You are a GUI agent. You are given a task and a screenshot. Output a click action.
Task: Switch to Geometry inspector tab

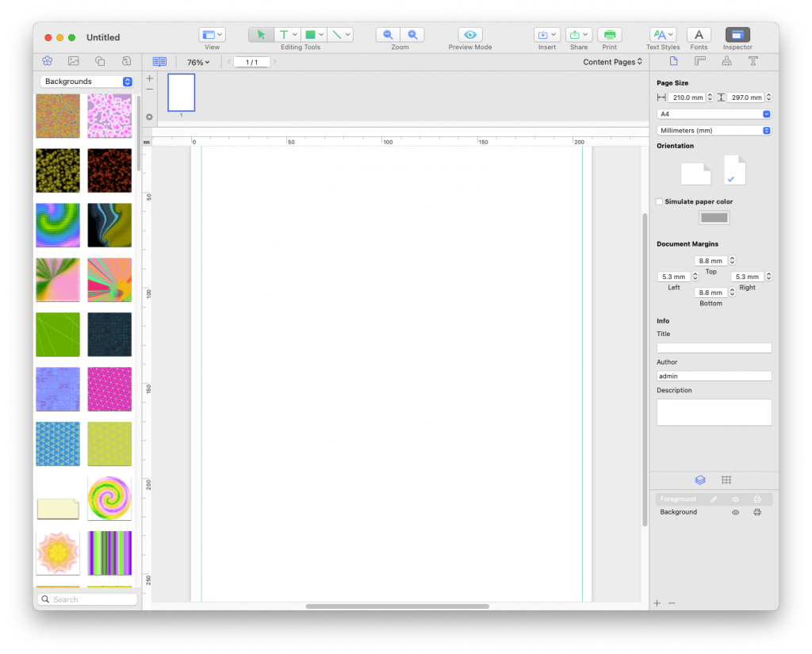click(700, 61)
